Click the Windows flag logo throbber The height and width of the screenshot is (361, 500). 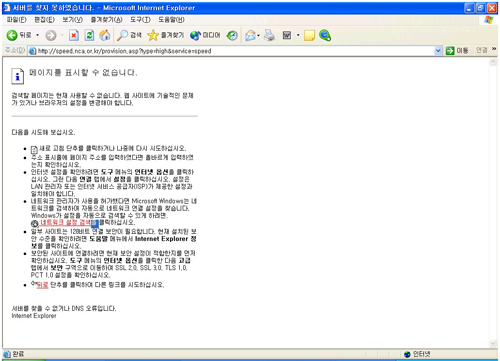[489, 20]
